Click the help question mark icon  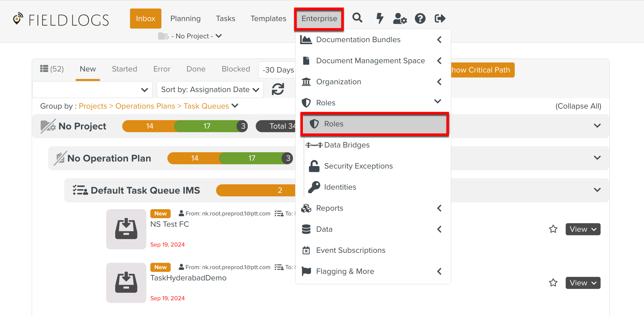pyautogui.click(x=420, y=19)
